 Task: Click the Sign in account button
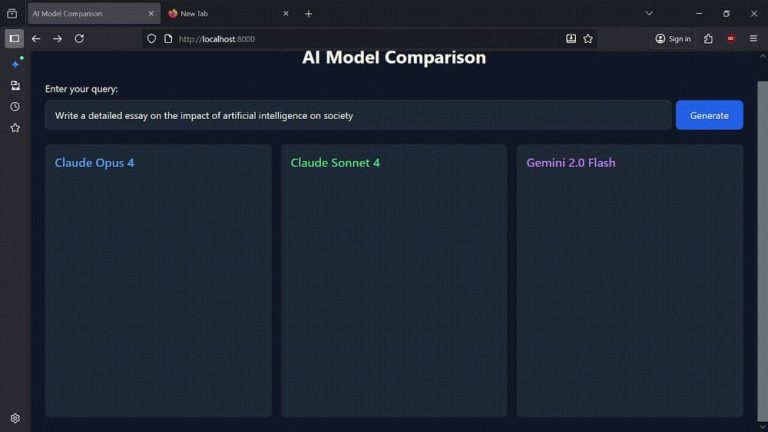(673, 38)
